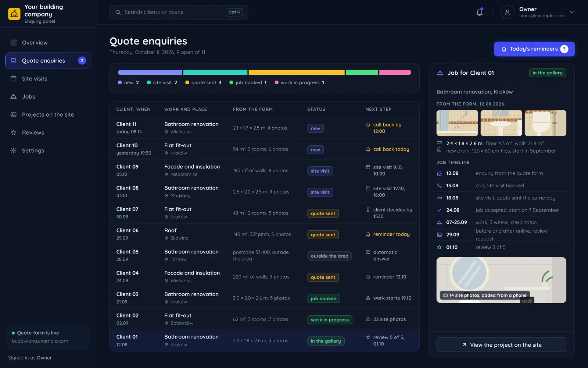Click the Reviews star icon in sidebar

click(14, 132)
